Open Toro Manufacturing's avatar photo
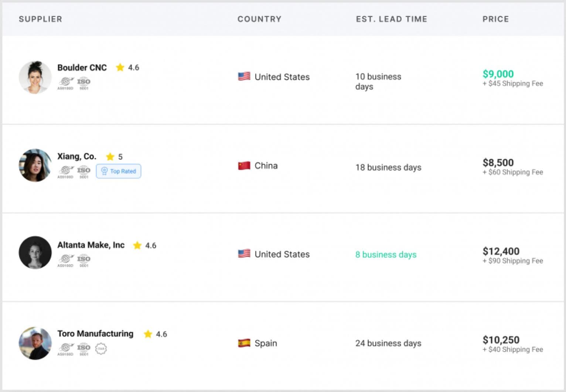This screenshot has width=566, height=392. 35,343
